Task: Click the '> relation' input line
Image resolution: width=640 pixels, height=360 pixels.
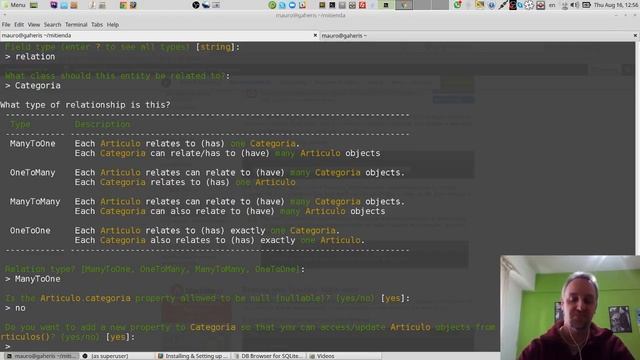Action: click(30, 57)
